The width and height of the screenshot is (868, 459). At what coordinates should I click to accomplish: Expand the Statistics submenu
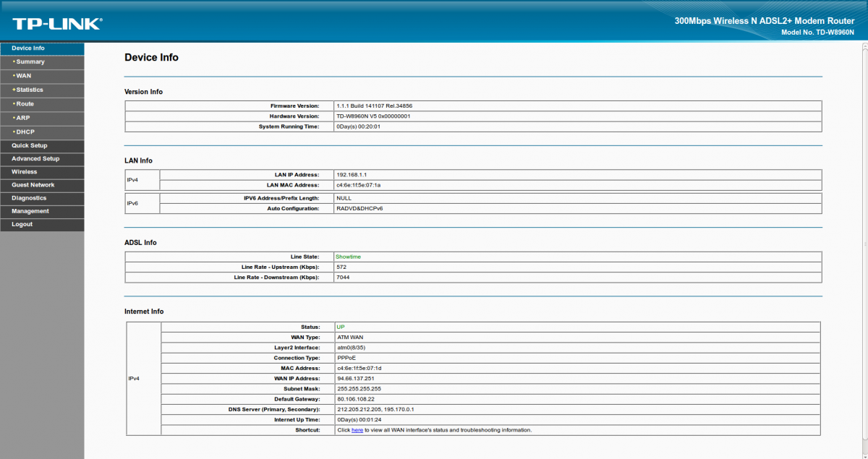coord(42,90)
